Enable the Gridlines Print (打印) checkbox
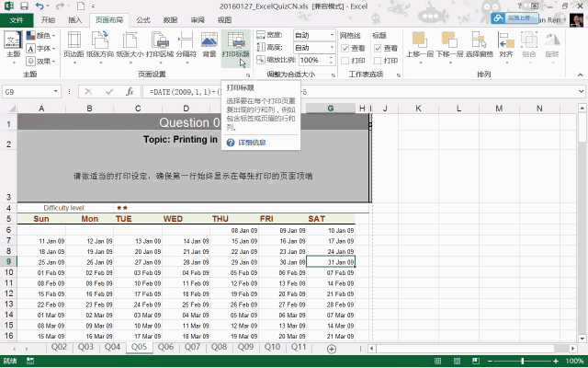The width and height of the screenshot is (588, 368). [345, 61]
